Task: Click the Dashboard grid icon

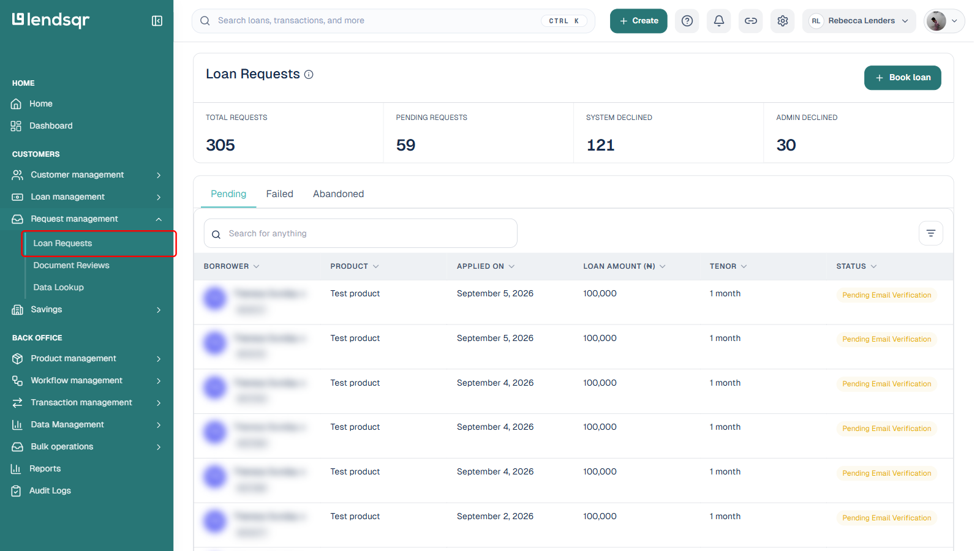Action: pyautogui.click(x=17, y=126)
